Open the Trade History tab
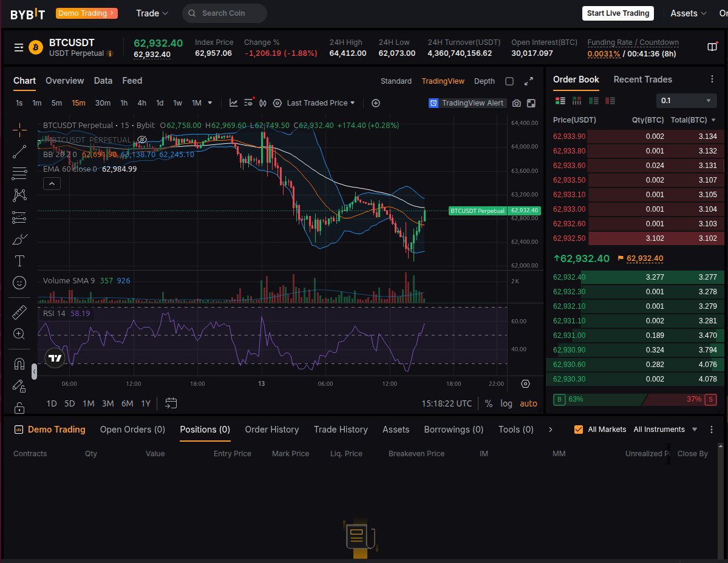Viewport: 728px width, 563px height. [x=341, y=430]
